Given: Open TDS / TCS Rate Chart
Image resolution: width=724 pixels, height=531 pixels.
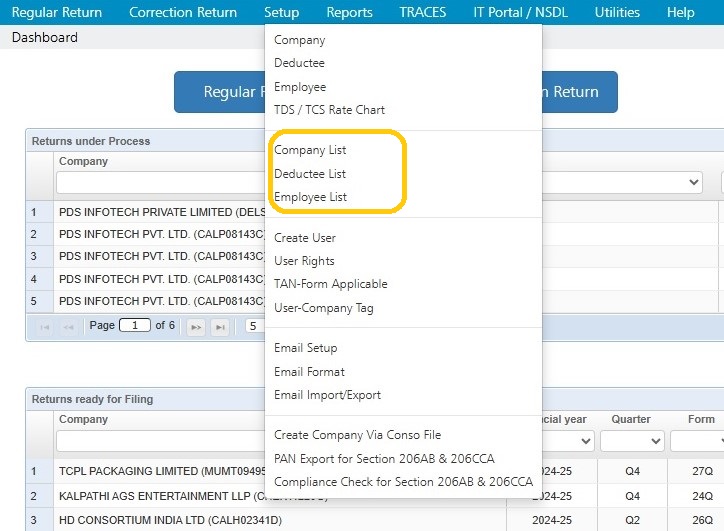Looking at the screenshot, I should tap(329, 110).
